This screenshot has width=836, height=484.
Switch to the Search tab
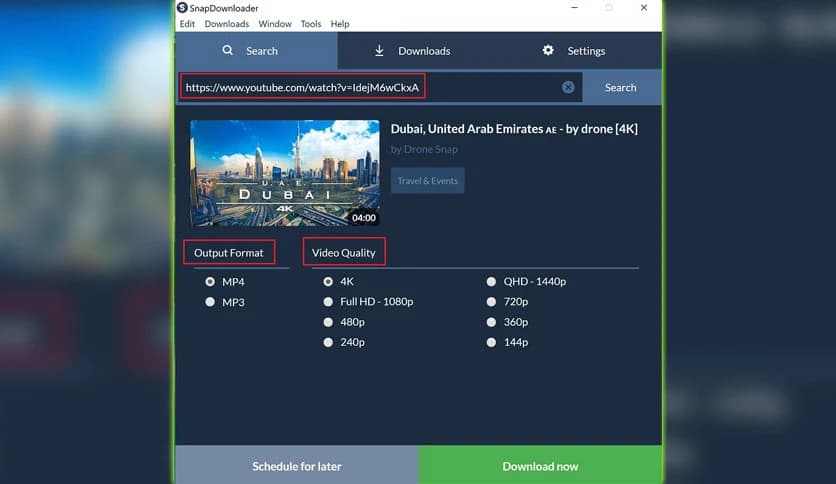click(x=256, y=51)
